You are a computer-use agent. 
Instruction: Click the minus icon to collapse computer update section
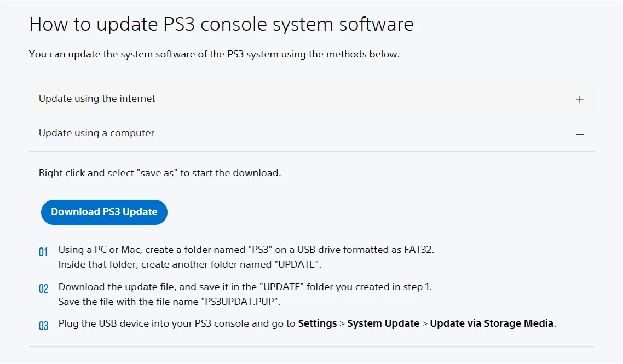click(x=580, y=134)
